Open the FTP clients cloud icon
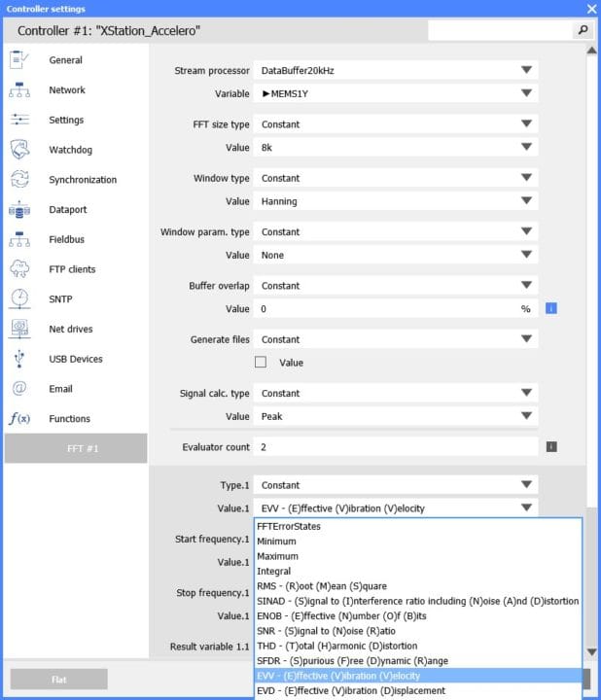 coord(18,269)
